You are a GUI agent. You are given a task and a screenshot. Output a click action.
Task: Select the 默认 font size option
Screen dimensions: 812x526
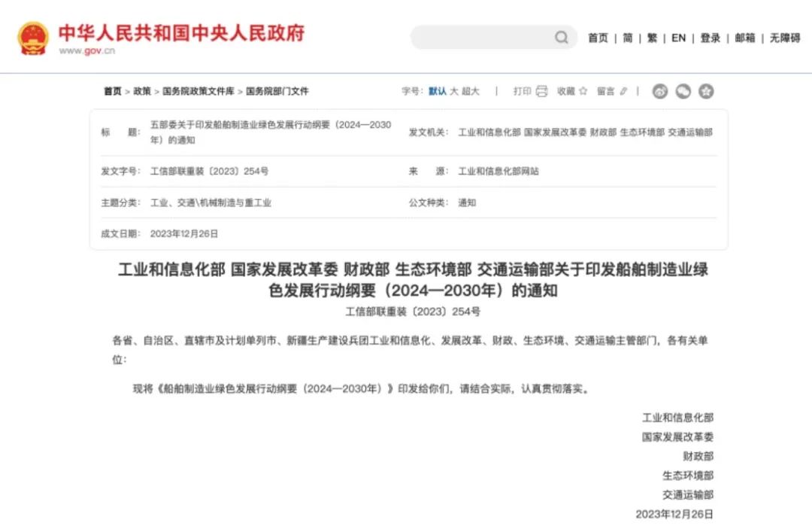(x=437, y=91)
